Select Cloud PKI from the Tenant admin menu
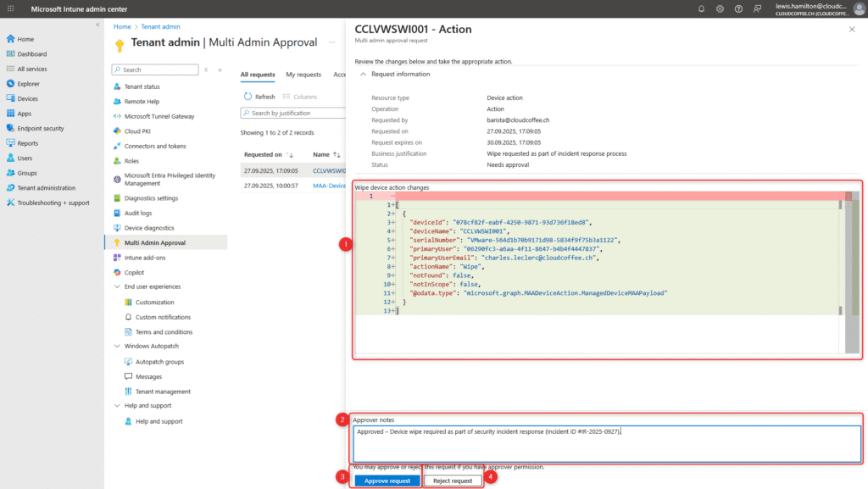 (140, 131)
